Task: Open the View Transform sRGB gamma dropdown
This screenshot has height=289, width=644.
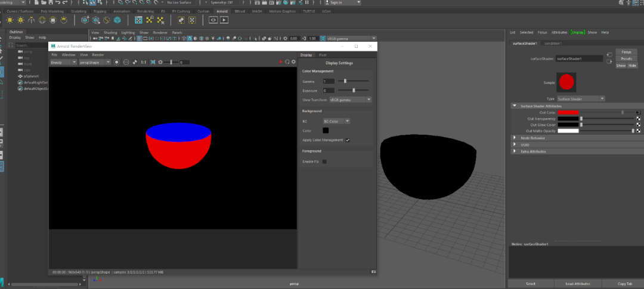Action: (350, 100)
